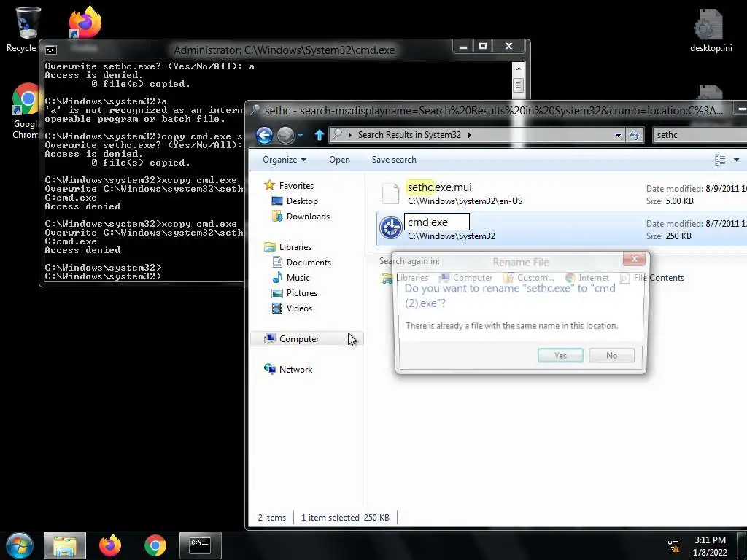Click the Open toolbar command
The height and width of the screenshot is (560, 747).
339,160
